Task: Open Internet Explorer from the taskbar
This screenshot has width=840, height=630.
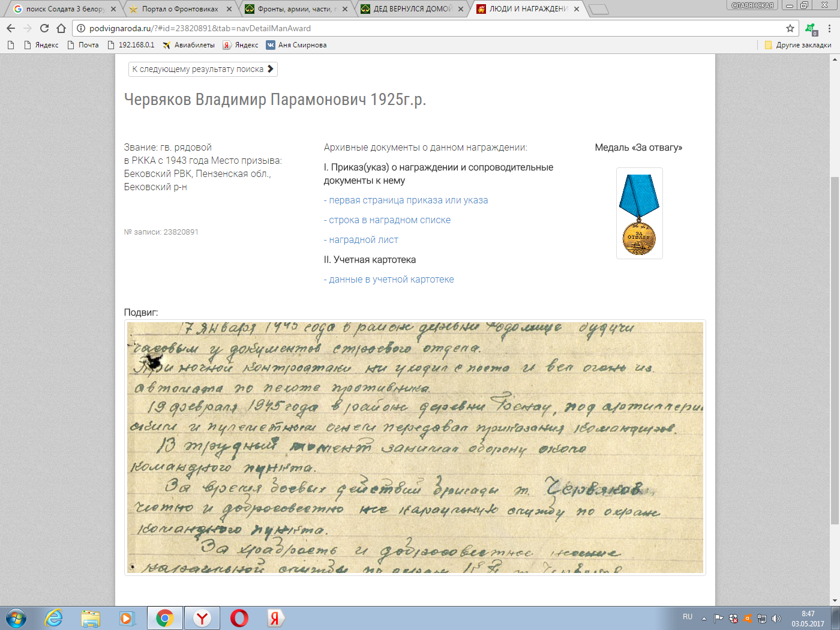Action: click(x=53, y=618)
